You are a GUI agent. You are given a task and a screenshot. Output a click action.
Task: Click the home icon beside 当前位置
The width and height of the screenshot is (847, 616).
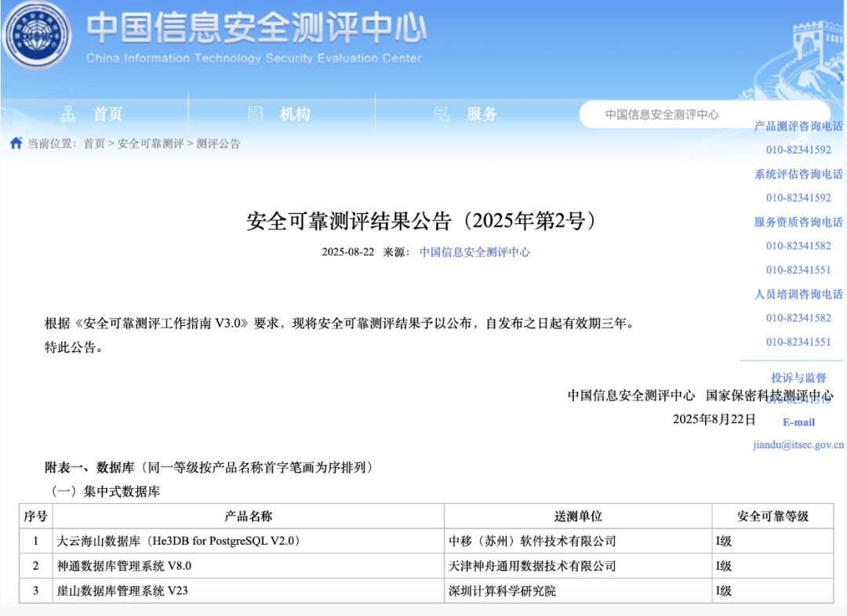[x=16, y=143]
